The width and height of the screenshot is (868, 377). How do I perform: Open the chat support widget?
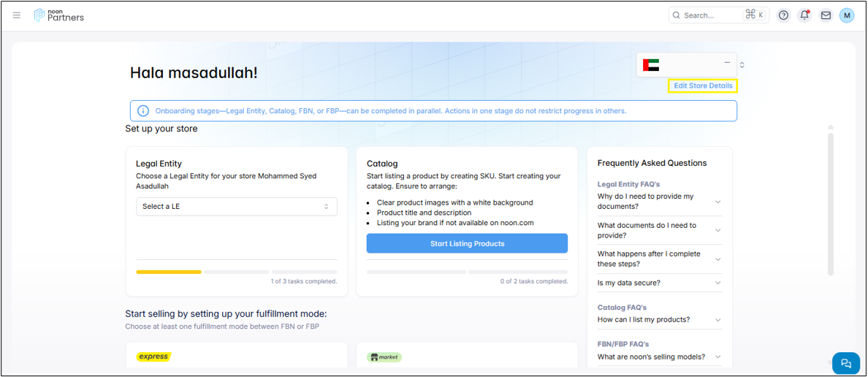[x=845, y=363]
